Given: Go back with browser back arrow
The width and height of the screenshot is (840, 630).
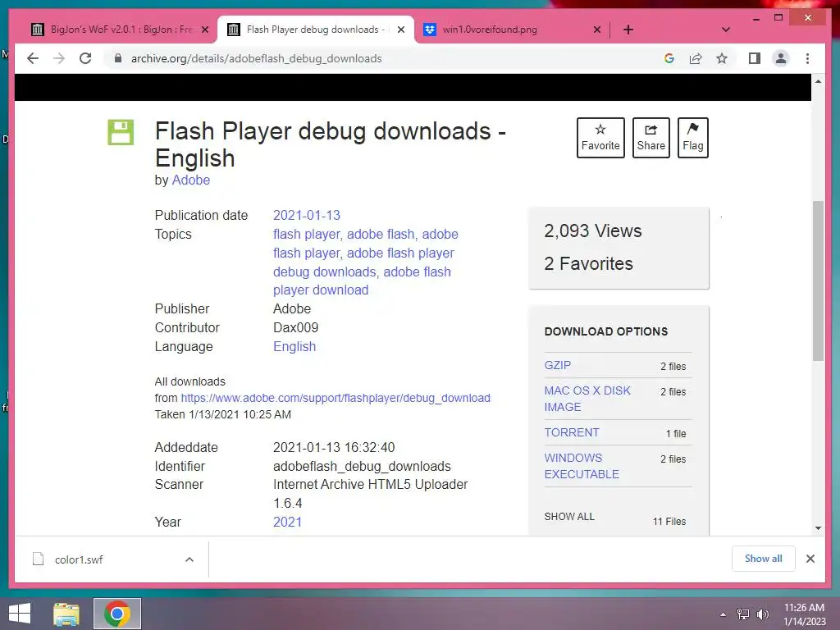Looking at the screenshot, I should coord(33,58).
